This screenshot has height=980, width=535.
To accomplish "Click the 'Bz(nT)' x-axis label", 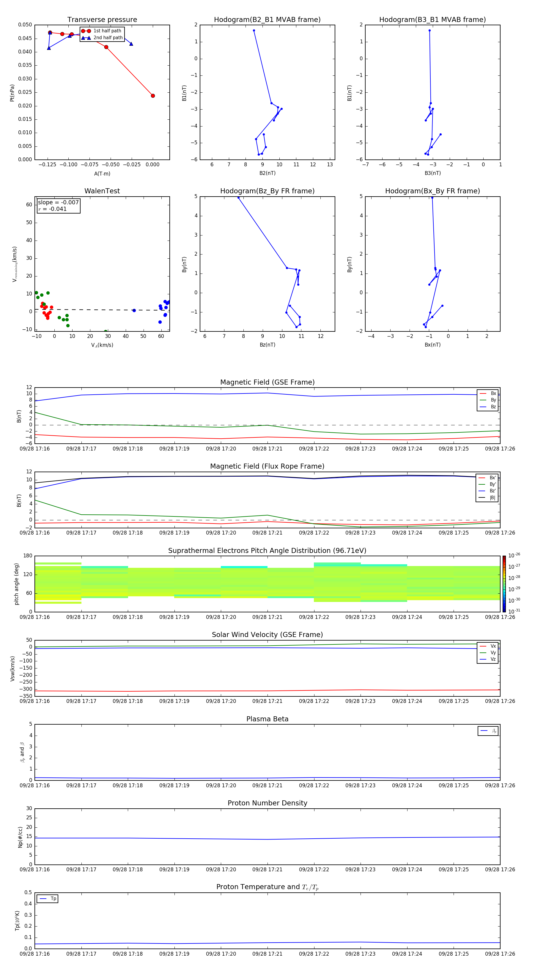I will click(267, 345).
